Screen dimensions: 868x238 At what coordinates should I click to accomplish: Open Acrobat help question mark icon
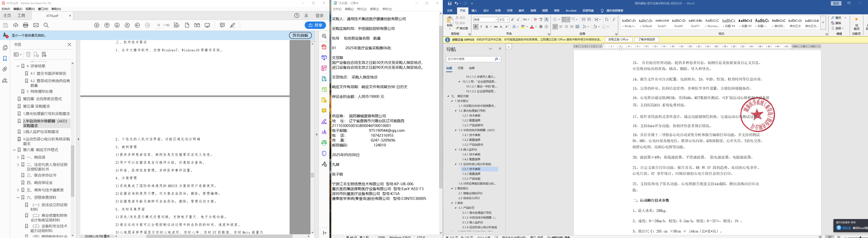coord(297,15)
